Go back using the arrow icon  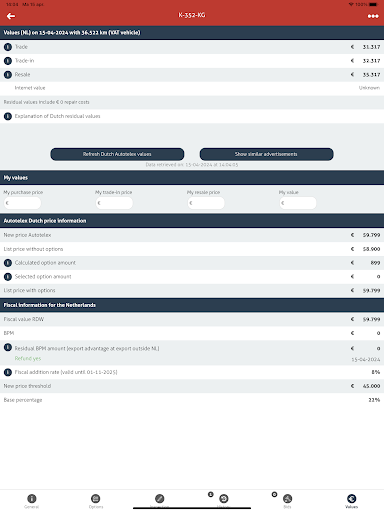click(11, 16)
